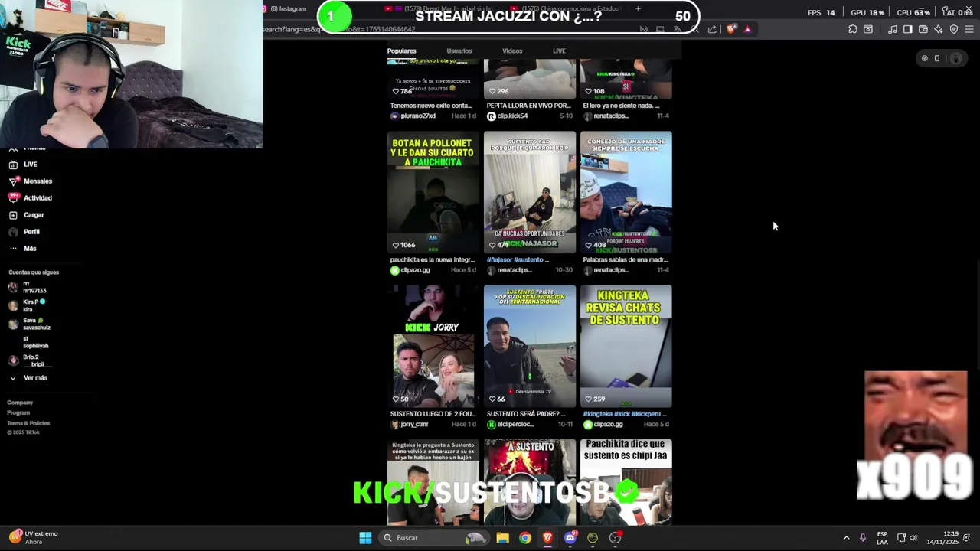The image size is (980, 551).
Task: Open Actividad notifications in sidebar
Action: pos(31,198)
